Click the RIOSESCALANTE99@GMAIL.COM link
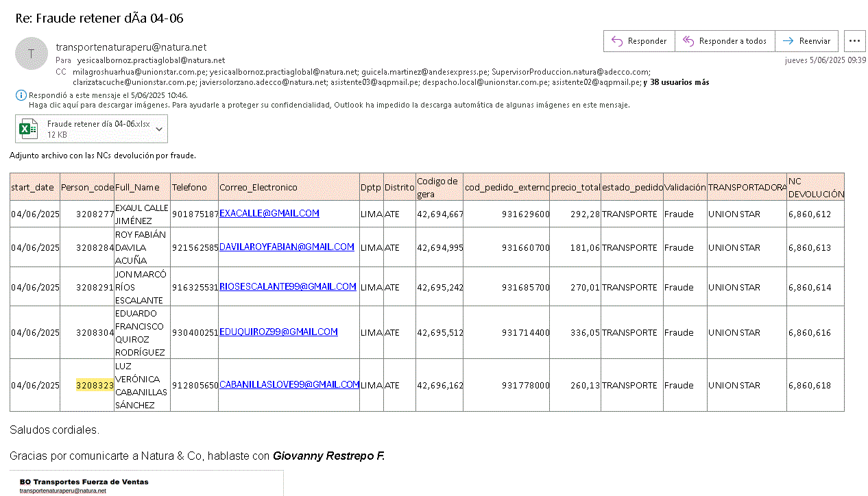868x496 pixels. coord(287,287)
